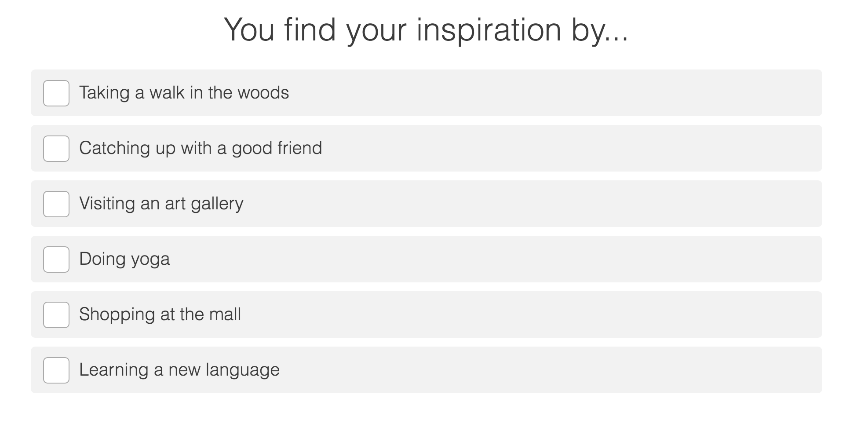Check the 'Visiting an art gallery' checkbox
Screen dimensions: 868x424
[x=56, y=204]
